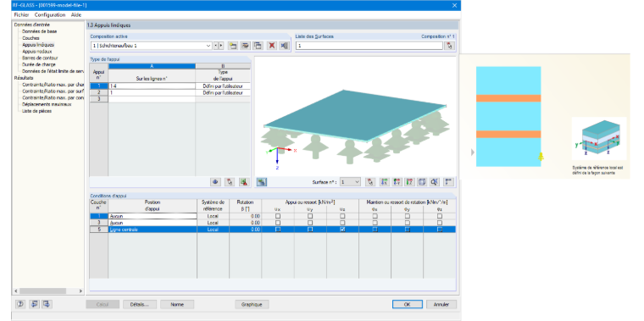Click the upper orange interlayer in layer diagram
Screen dimensions: 644x321
pyautogui.click(x=508, y=98)
